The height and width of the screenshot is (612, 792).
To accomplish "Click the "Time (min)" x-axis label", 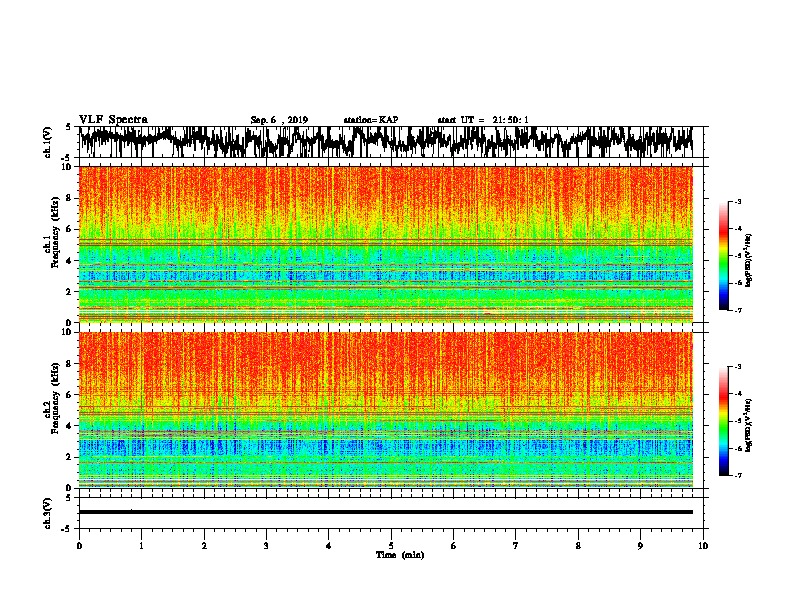I will [400, 555].
